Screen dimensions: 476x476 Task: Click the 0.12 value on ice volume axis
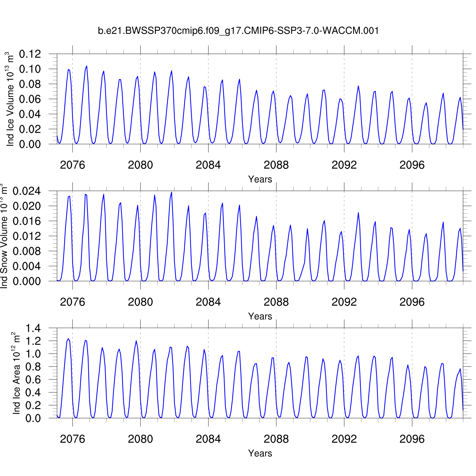tap(30, 54)
